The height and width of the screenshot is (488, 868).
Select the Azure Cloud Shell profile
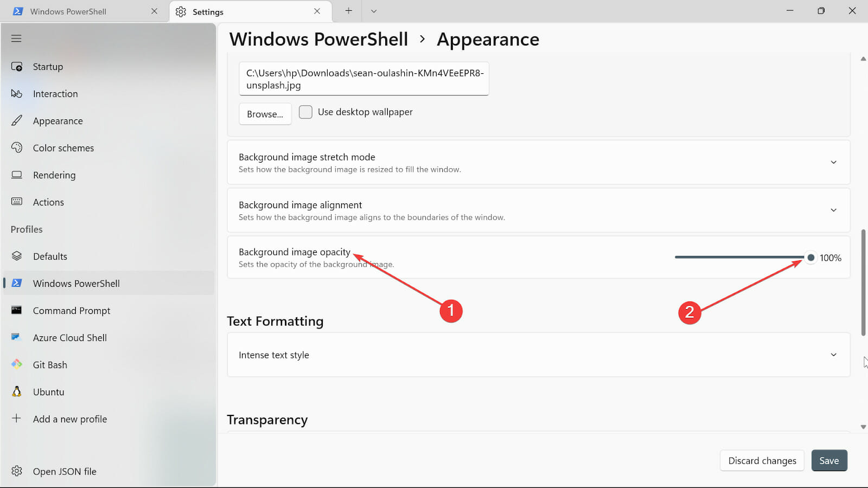[108, 338]
